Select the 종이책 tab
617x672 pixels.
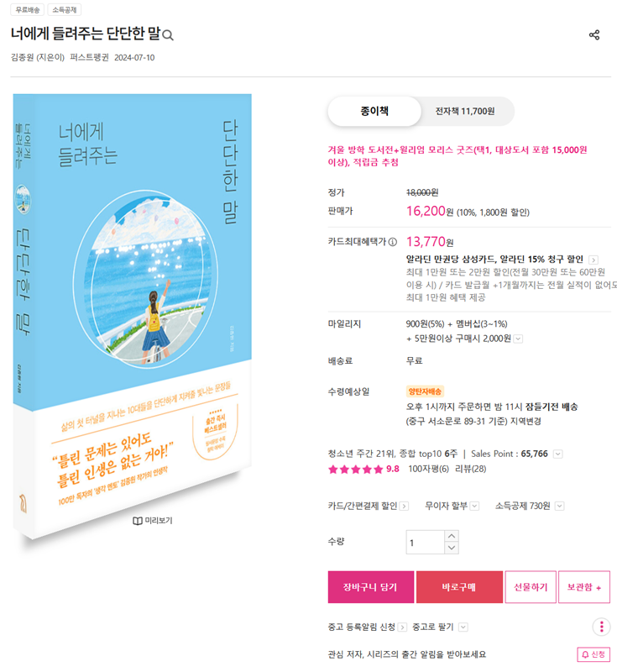[374, 112]
